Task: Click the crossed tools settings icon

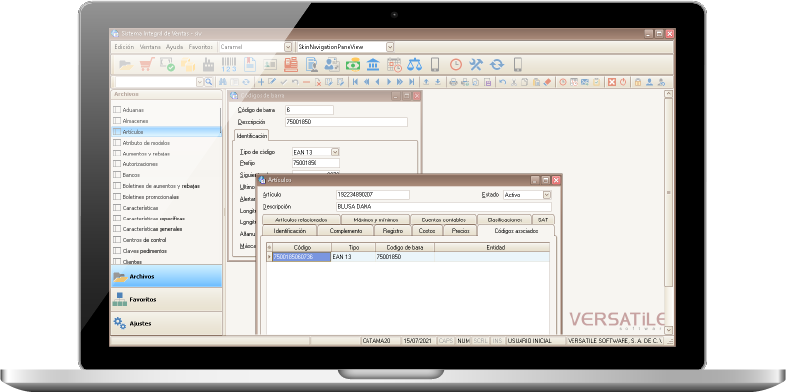Action: 476,65
